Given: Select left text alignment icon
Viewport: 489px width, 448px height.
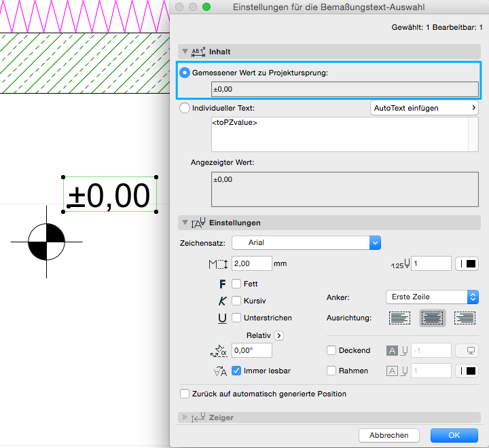Looking at the screenshot, I should tap(401, 318).
